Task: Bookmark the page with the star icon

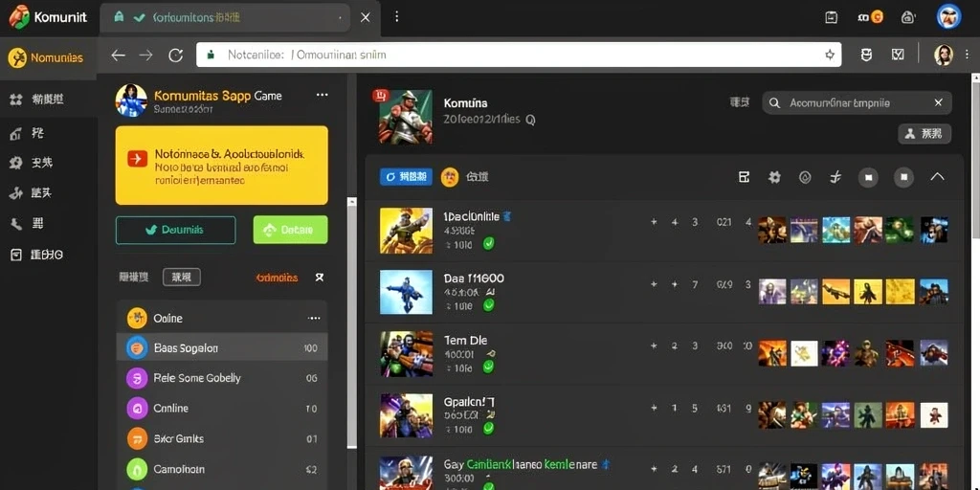Action: 830,55
